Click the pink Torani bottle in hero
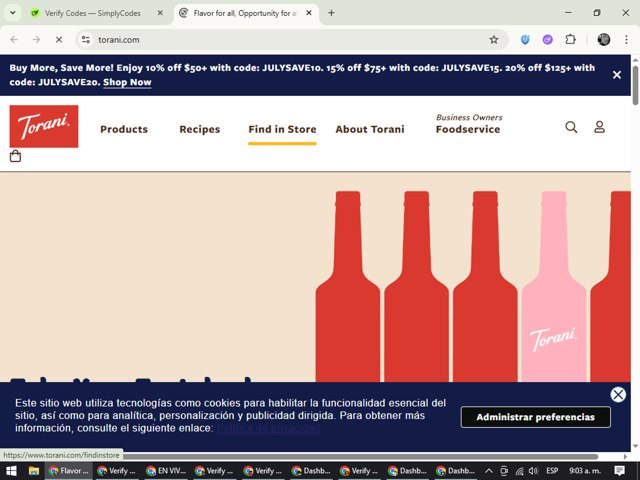The height and width of the screenshot is (480, 640). 553,287
